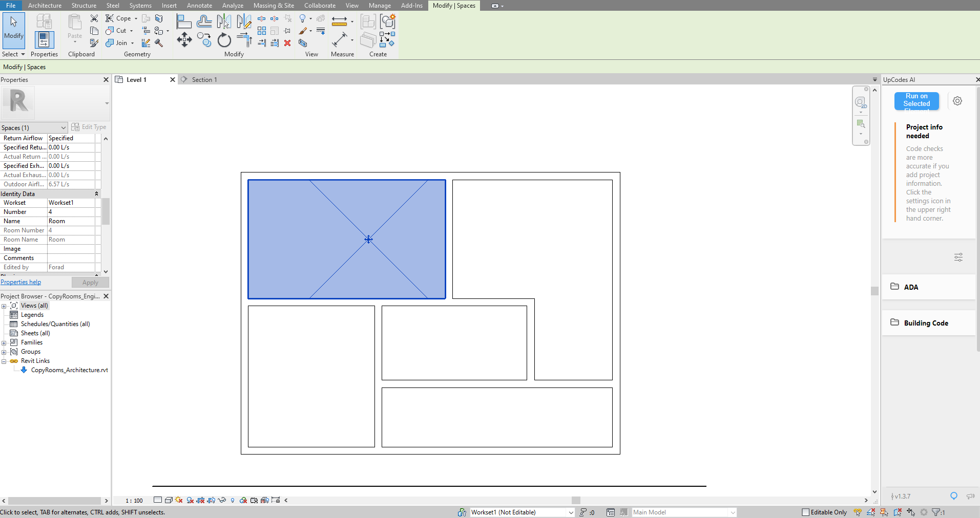
Task: Toggle Show Crop Region icon
Action: pyautogui.click(x=211, y=500)
